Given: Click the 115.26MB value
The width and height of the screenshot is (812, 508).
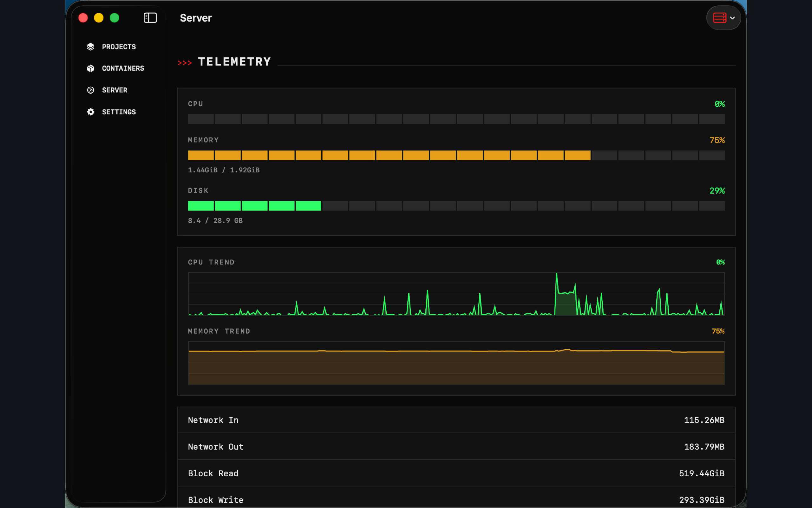Looking at the screenshot, I should point(704,420).
